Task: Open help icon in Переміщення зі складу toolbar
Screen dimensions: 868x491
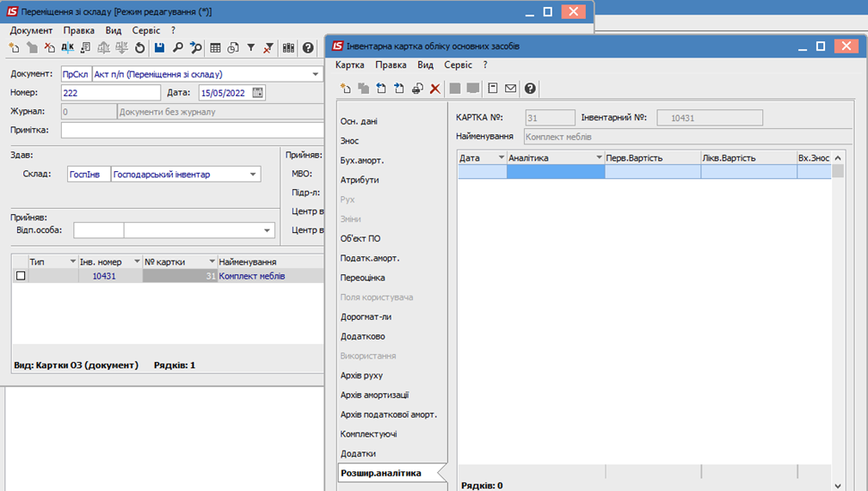Action: coord(308,48)
